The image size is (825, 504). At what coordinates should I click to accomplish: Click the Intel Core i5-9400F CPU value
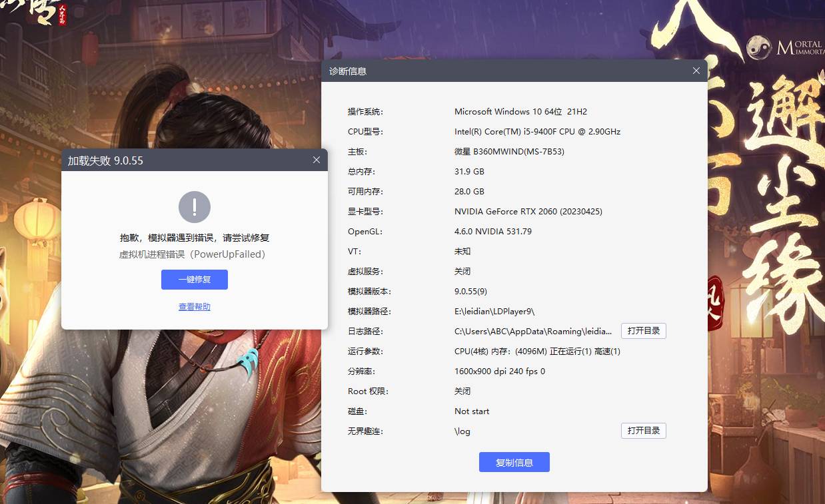click(537, 132)
